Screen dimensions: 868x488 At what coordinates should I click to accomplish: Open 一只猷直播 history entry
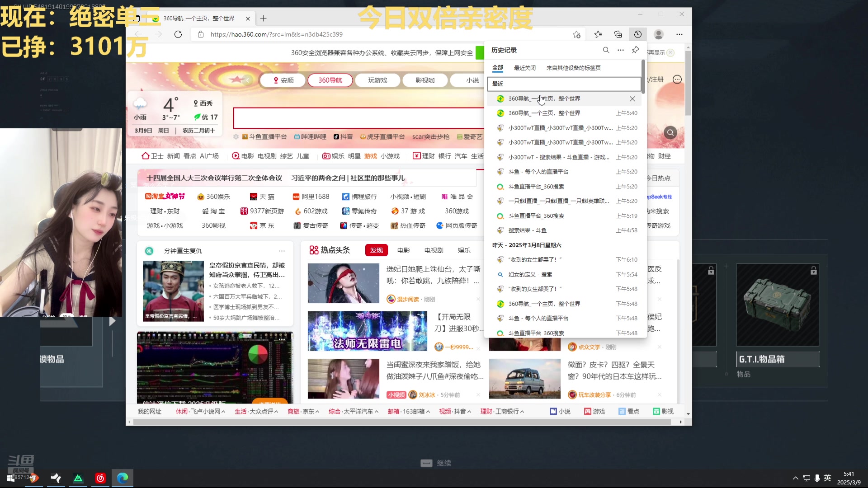565,201
